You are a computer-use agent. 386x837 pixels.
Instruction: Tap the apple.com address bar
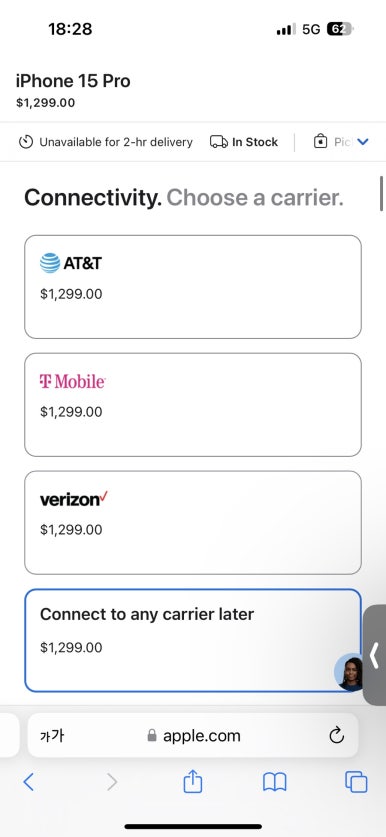tap(193, 736)
